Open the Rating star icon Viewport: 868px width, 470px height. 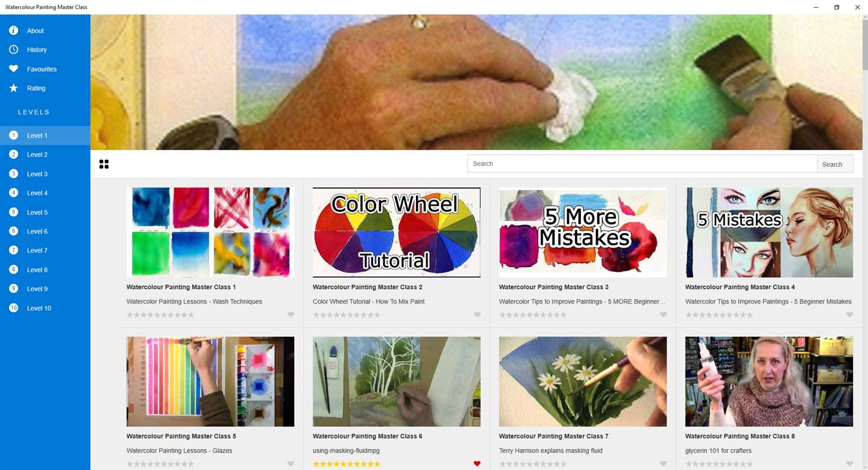(13, 88)
